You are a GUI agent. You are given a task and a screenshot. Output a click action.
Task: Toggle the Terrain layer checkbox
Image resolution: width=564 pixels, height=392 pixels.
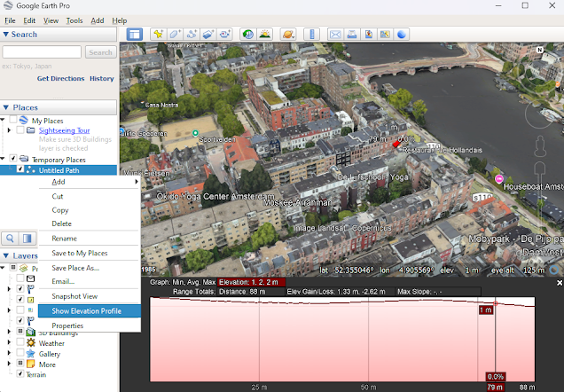(x=20, y=374)
